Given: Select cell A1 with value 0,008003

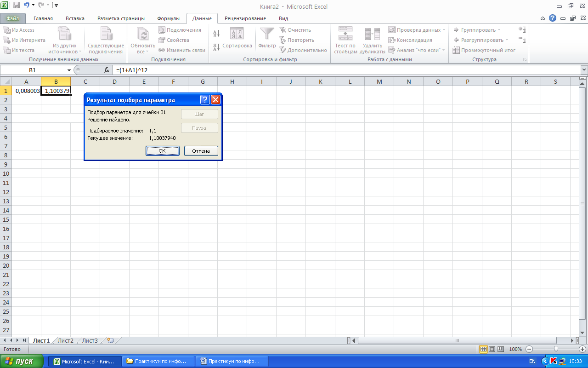Looking at the screenshot, I should click(x=26, y=91).
